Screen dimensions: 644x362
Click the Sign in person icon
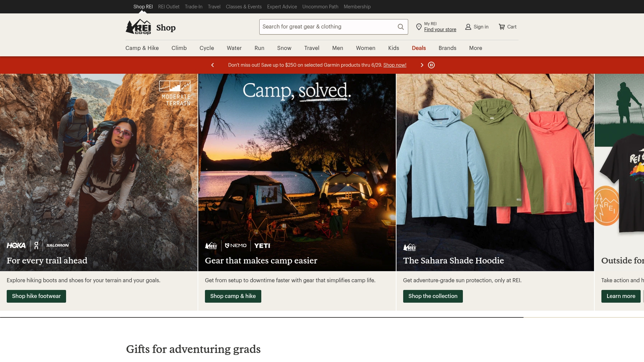click(x=468, y=27)
